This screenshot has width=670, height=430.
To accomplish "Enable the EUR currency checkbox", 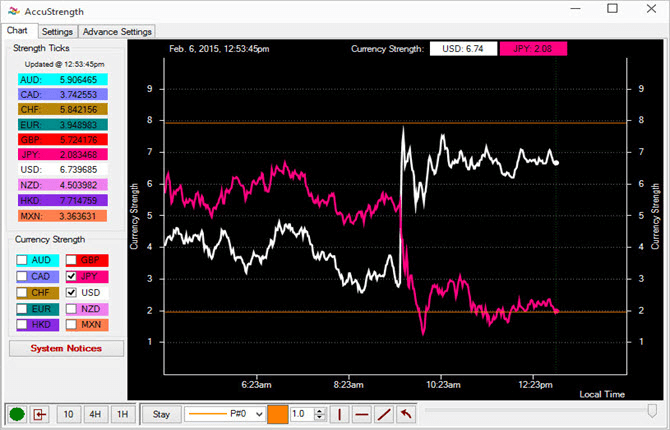I will coord(22,309).
